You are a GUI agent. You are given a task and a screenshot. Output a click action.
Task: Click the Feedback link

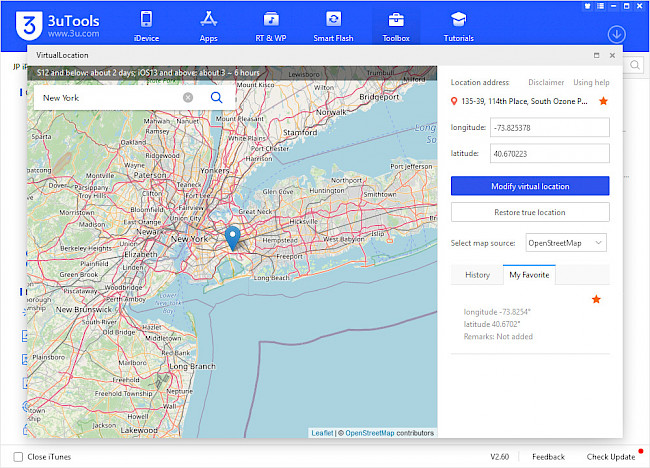click(548, 457)
